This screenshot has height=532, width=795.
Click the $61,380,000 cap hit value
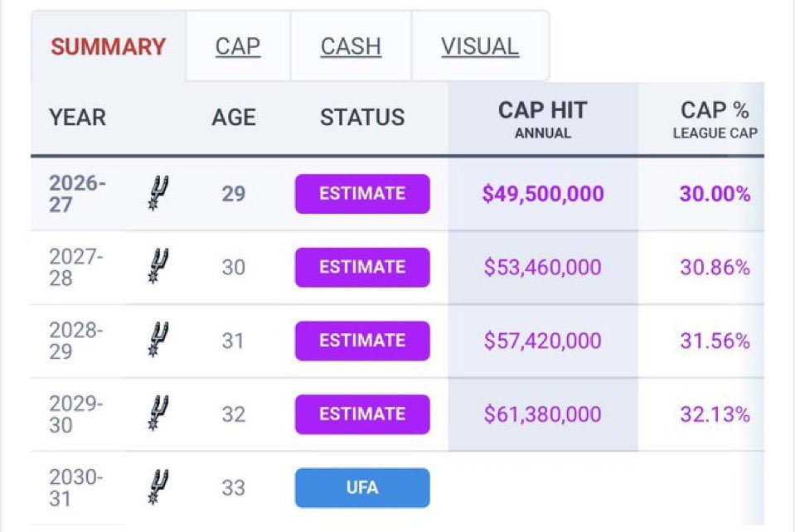coord(542,414)
